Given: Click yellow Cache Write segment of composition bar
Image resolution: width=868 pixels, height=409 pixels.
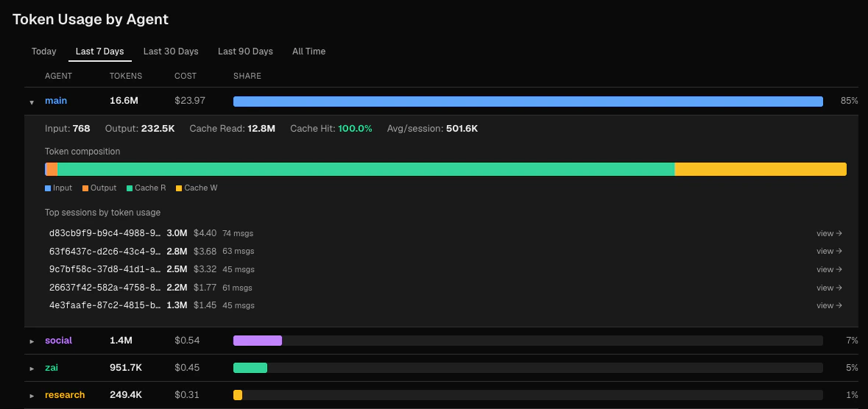Looking at the screenshot, I should click(761, 169).
